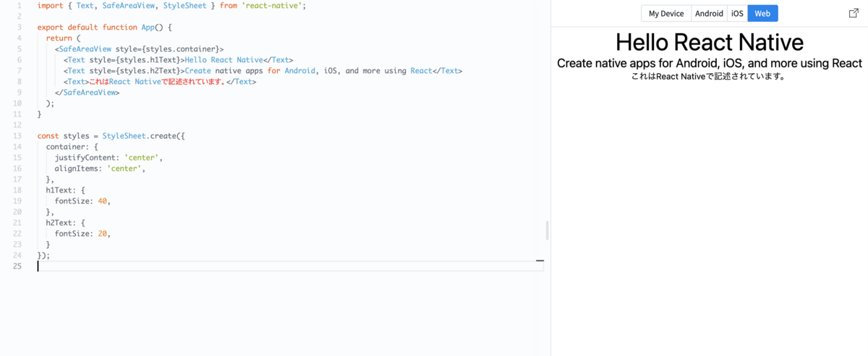Image resolution: width=868 pixels, height=356 pixels.
Task: Click the 'alignItems: 'center'' line
Action: click(x=100, y=169)
